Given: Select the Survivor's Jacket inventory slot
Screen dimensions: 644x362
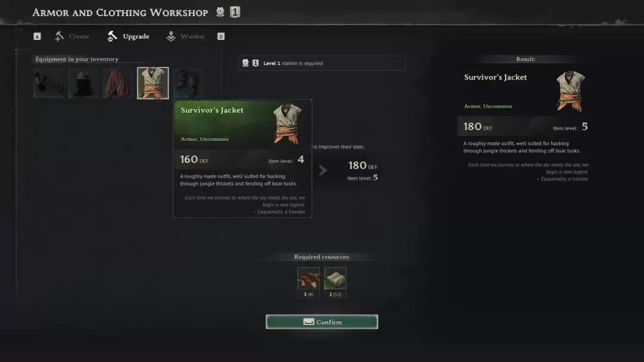Looking at the screenshot, I should 153,83.
